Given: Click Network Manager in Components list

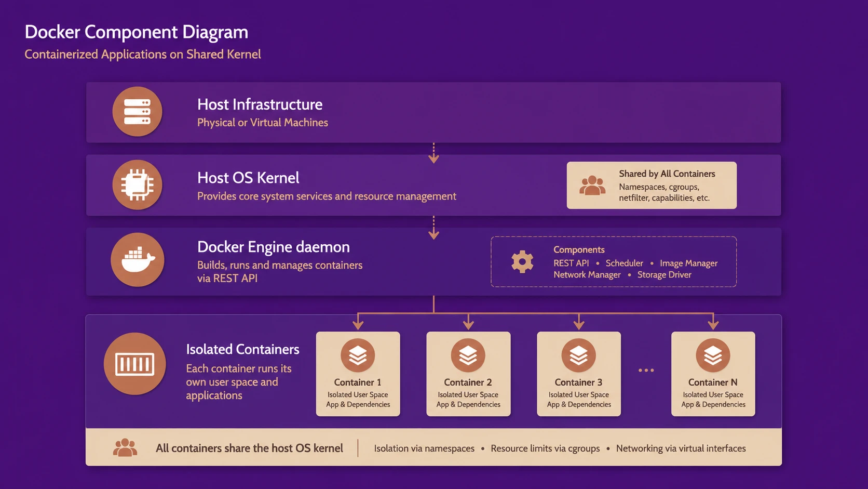Looking at the screenshot, I should coord(587,275).
